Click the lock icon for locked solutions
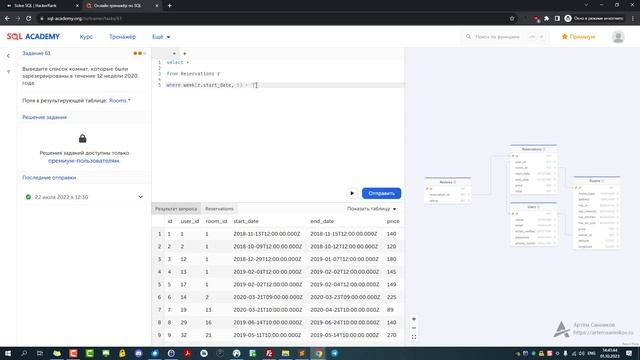This screenshot has height=360, width=640. [x=82, y=138]
